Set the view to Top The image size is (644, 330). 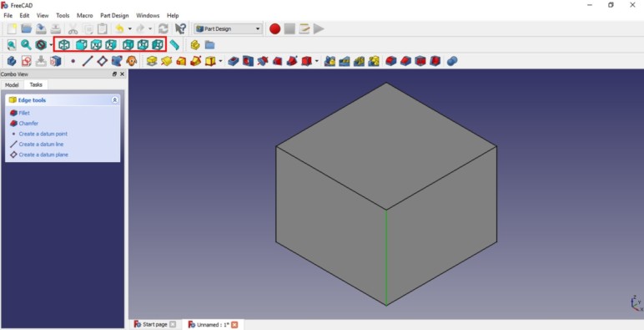click(x=96, y=45)
